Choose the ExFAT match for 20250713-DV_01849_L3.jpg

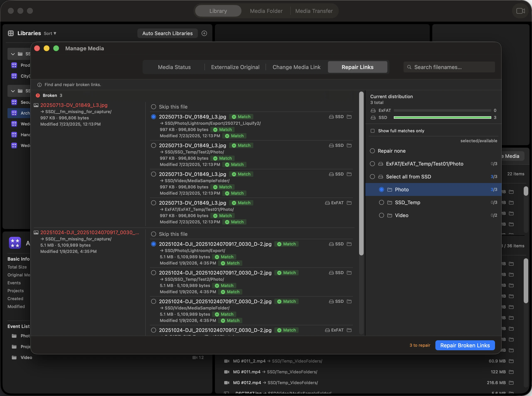click(154, 203)
